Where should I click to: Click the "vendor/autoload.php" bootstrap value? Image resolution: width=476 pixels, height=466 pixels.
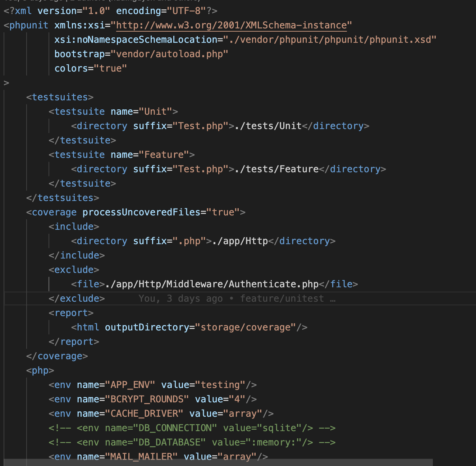pyautogui.click(x=169, y=54)
